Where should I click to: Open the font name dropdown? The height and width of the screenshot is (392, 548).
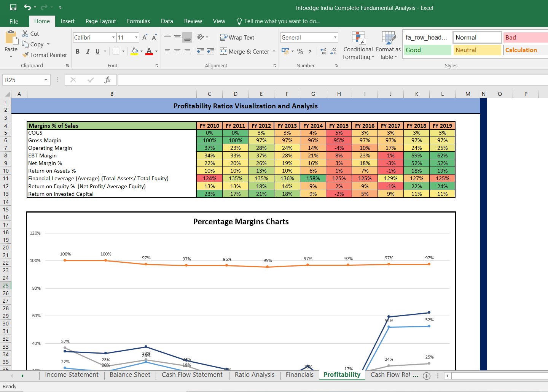[x=113, y=37]
